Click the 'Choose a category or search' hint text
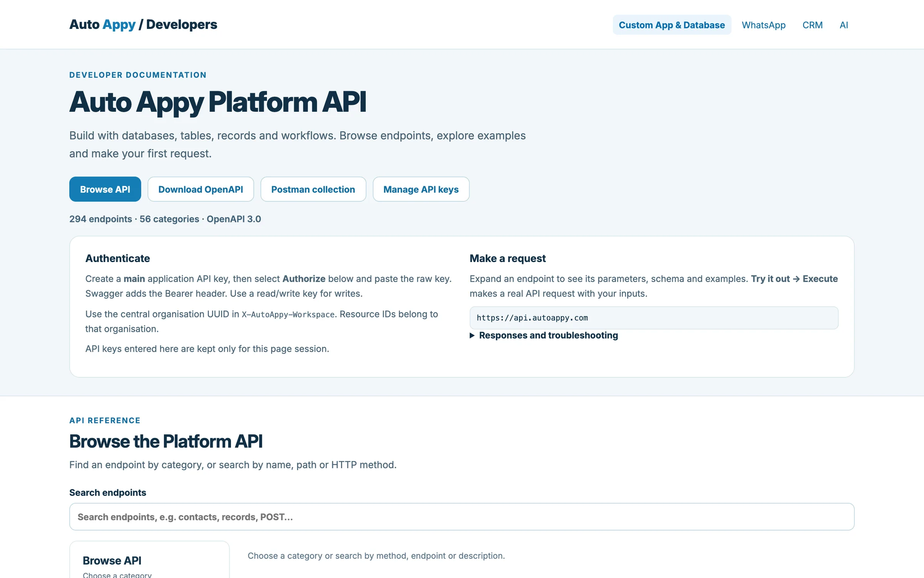Image resolution: width=924 pixels, height=578 pixels. (x=376, y=556)
